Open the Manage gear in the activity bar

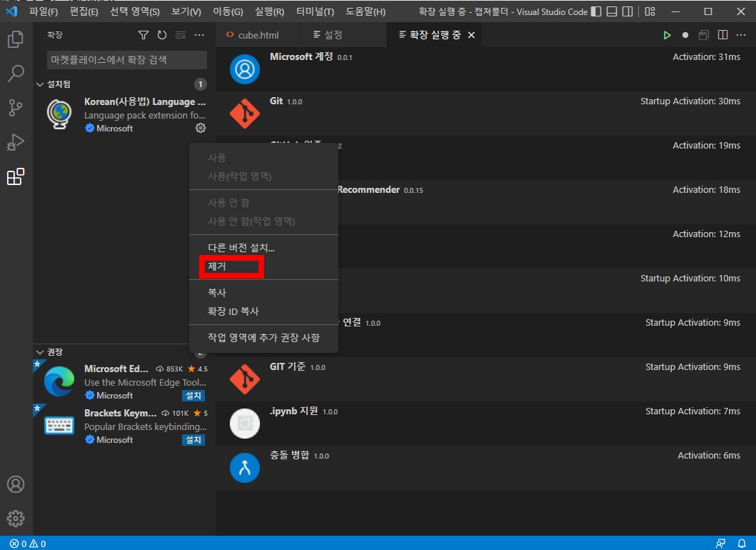(16, 519)
